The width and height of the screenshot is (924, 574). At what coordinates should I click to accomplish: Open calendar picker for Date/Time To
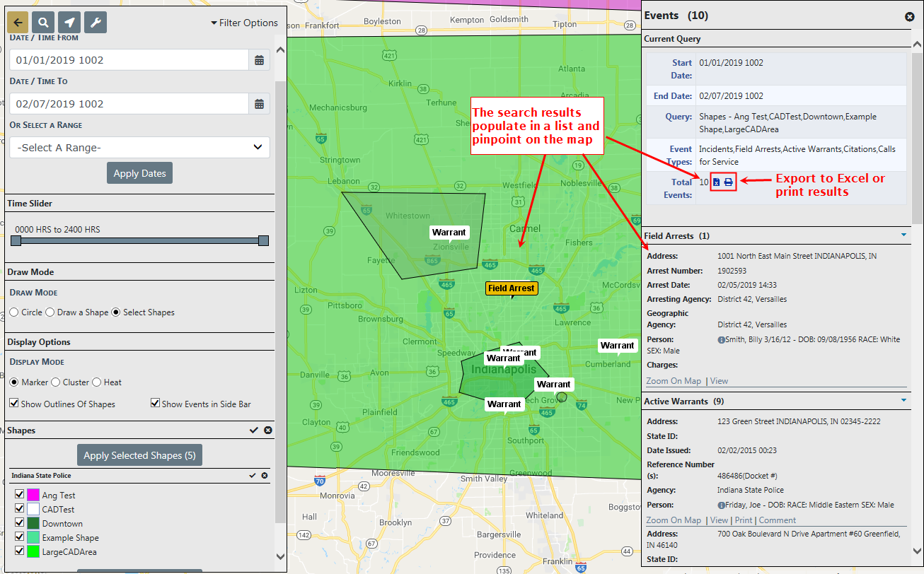pos(260,104)
